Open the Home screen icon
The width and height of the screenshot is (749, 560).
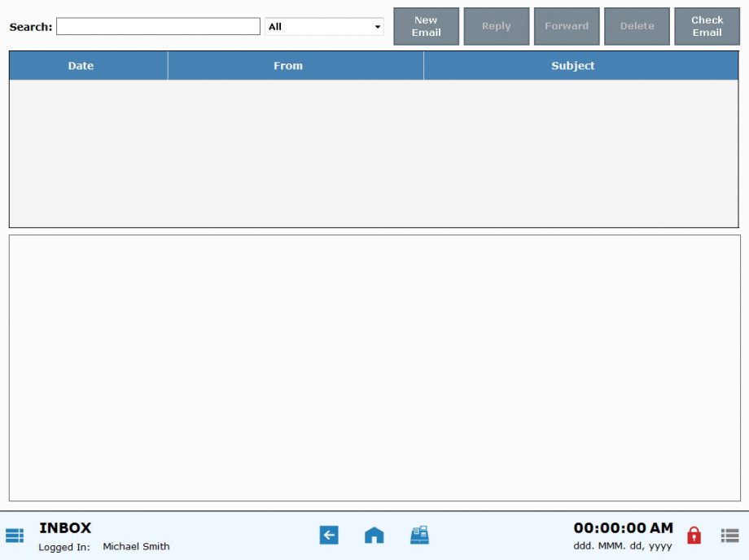(374, 535)
